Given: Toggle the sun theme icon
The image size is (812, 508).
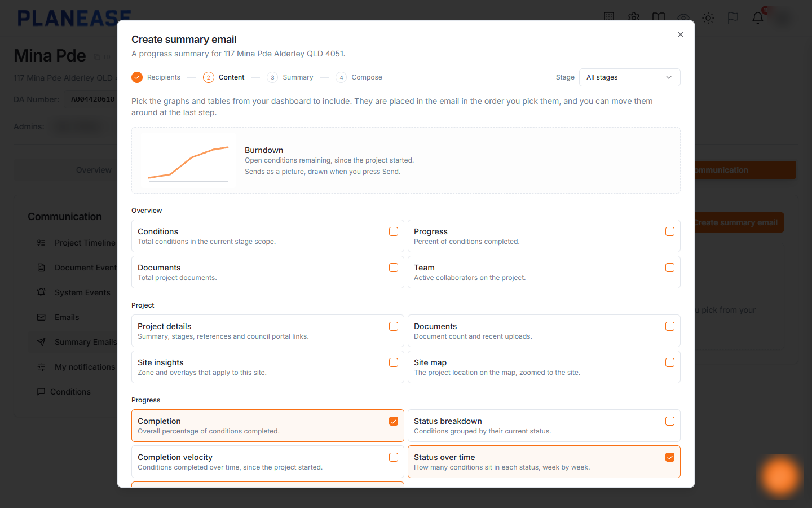Looking at the screenshot, I should click(708, 17).
